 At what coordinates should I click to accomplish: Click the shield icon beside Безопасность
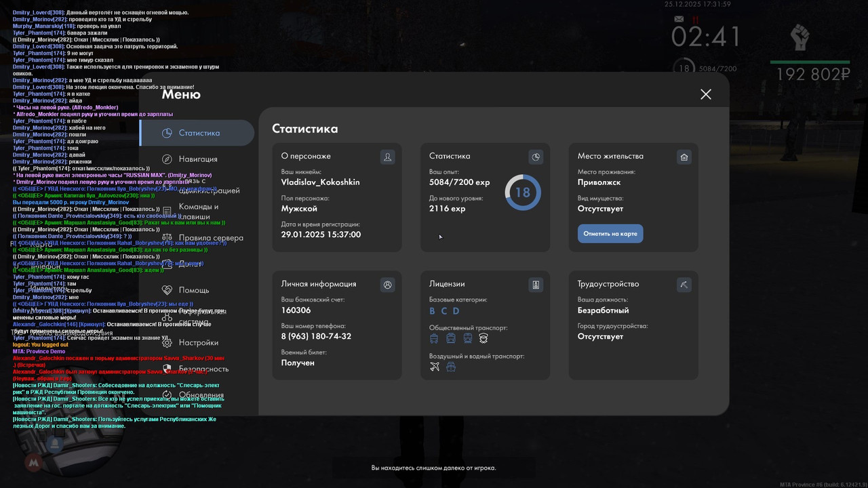click(x=167, y=369)
